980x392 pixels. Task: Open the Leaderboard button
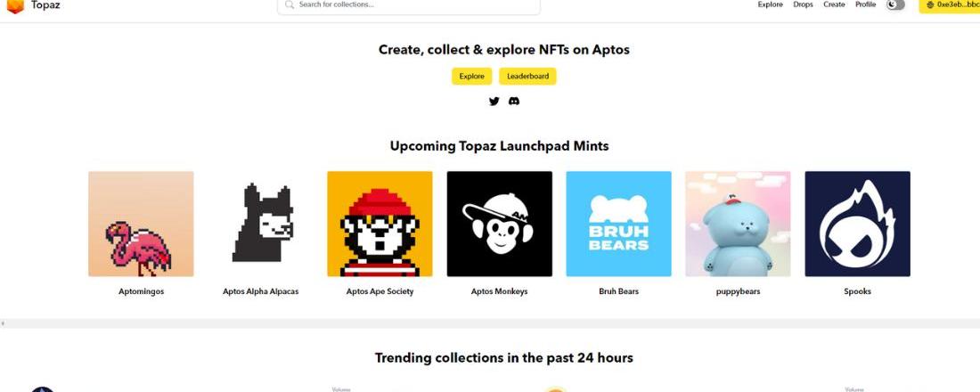tap(527, 77)
